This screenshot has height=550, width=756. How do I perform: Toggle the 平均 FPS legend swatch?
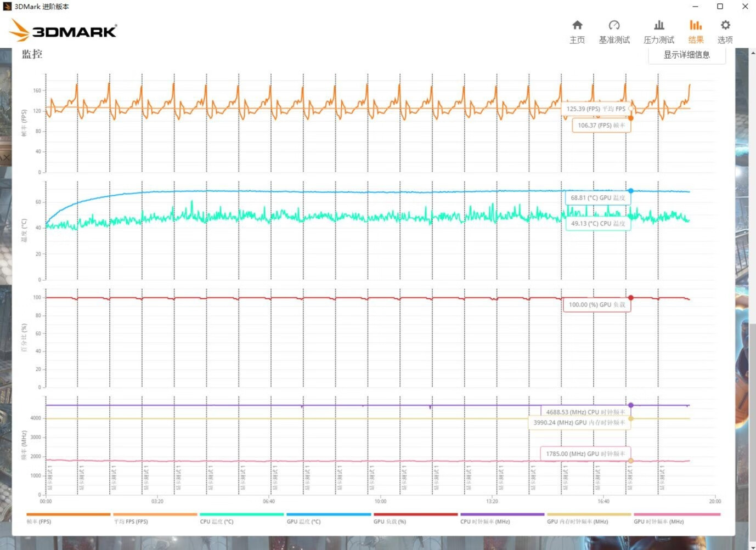point(155,514)
